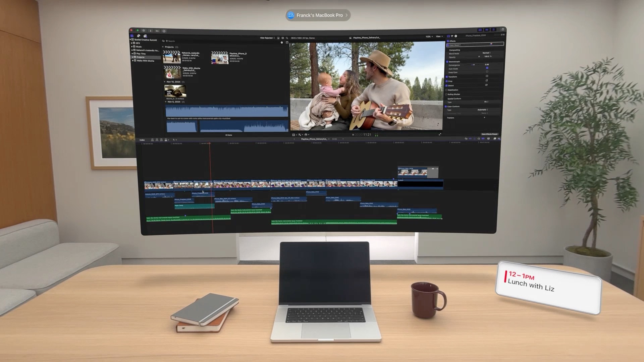Show the Transform onscreen controls icon

[487, 76]
